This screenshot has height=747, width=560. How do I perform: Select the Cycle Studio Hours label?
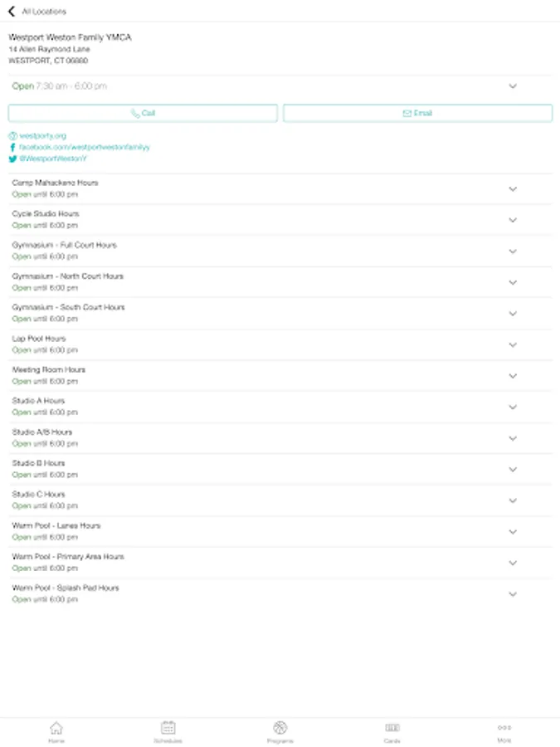[46, 214]
